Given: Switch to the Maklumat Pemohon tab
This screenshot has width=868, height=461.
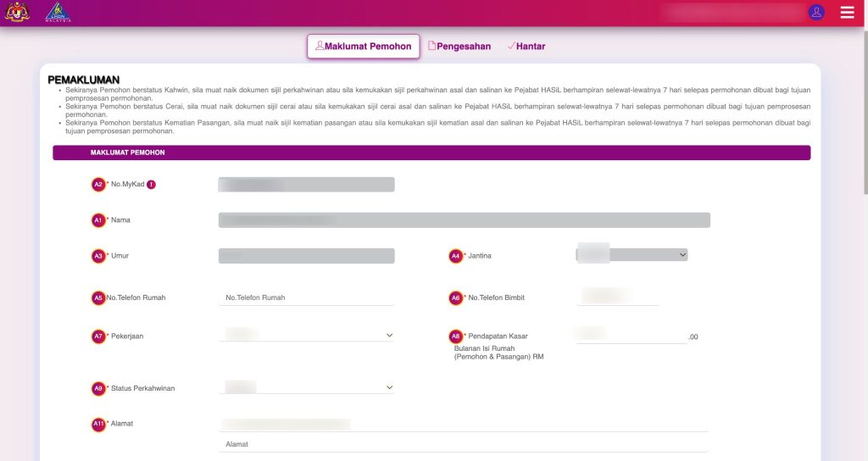Looking at the screenshot, I should [363, 47].
